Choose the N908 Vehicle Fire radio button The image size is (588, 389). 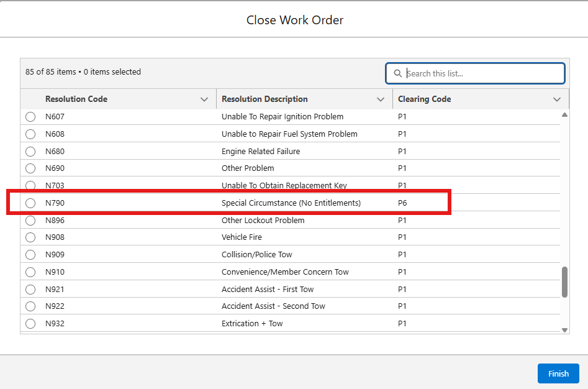coord(30,237)
